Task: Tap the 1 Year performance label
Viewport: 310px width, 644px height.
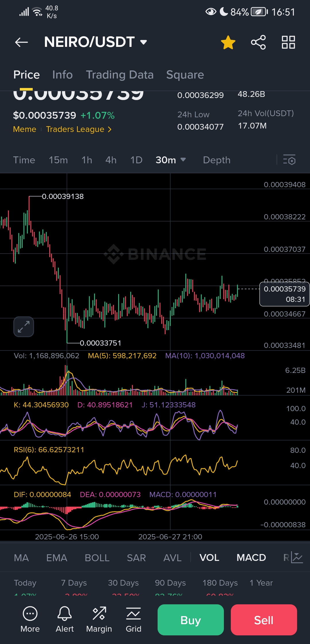Action: pyautogui.click(x=261, y=583)
